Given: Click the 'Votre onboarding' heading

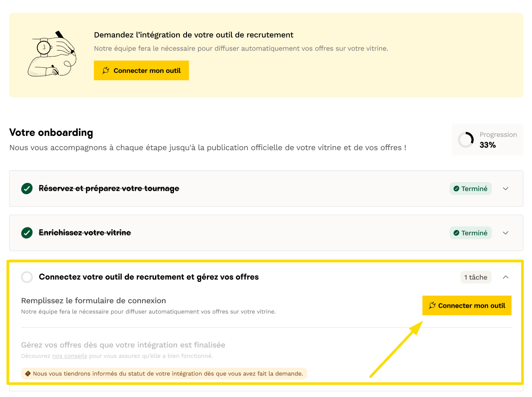Looking at the screenshot, I should [x=51, y=132].
